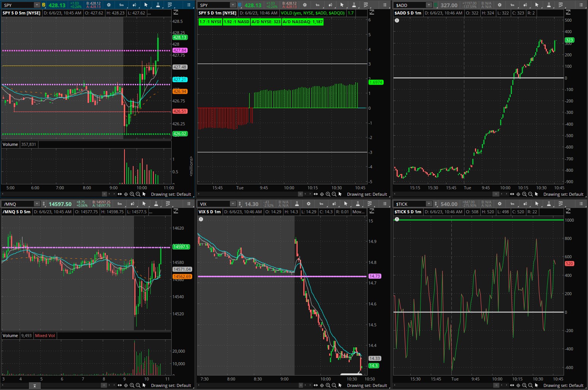Open the settings gear in the $ADD panel
This screenshot has width=588, height=390.
[500, 5]
